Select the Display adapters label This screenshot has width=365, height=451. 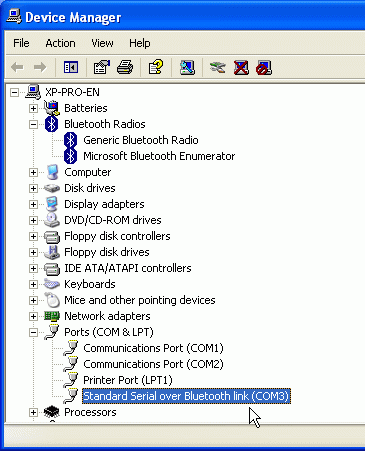click(104, 204)
